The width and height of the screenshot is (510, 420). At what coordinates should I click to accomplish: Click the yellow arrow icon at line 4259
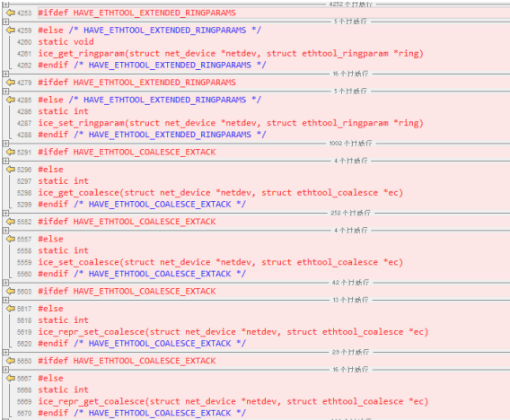[11, 31]
